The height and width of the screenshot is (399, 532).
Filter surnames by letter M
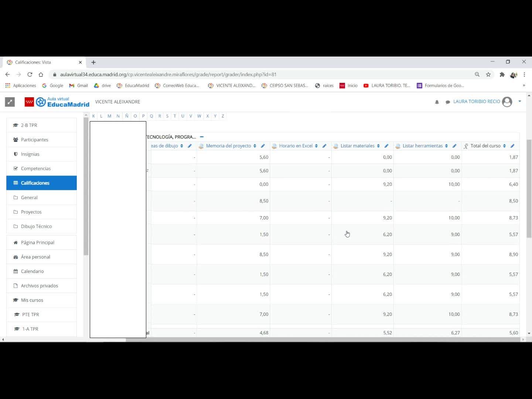coord(109,116)
